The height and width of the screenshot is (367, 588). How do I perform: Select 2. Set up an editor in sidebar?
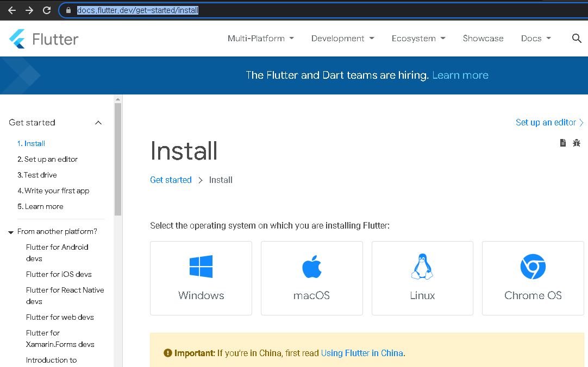[x=47, y=159]
